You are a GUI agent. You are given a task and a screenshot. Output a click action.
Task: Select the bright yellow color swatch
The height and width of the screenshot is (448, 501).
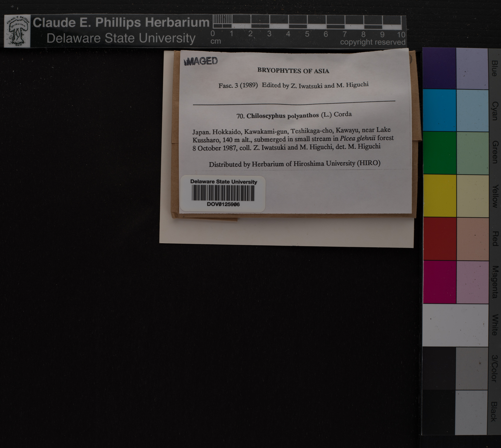pyautogui.click(x=440, y=196)
